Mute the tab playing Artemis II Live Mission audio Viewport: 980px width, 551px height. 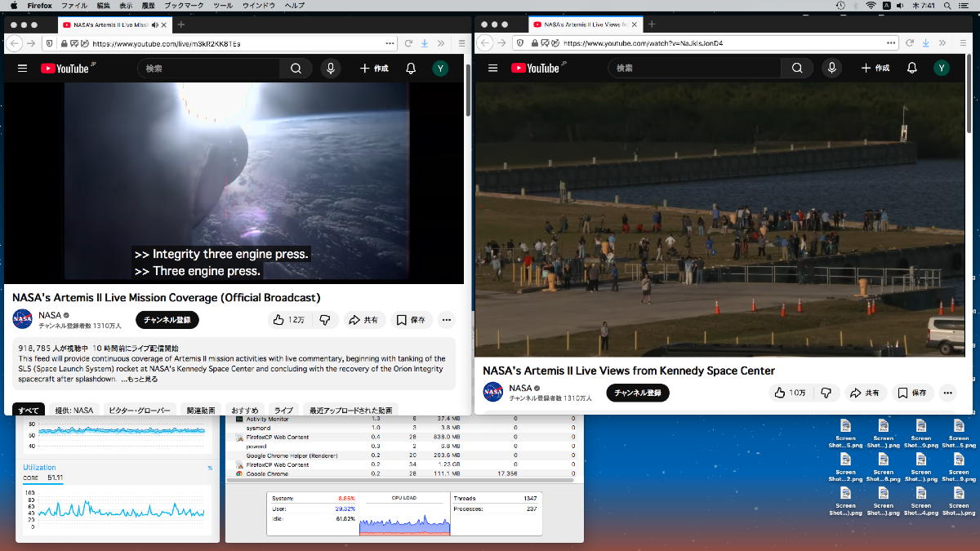pos(155,24)
